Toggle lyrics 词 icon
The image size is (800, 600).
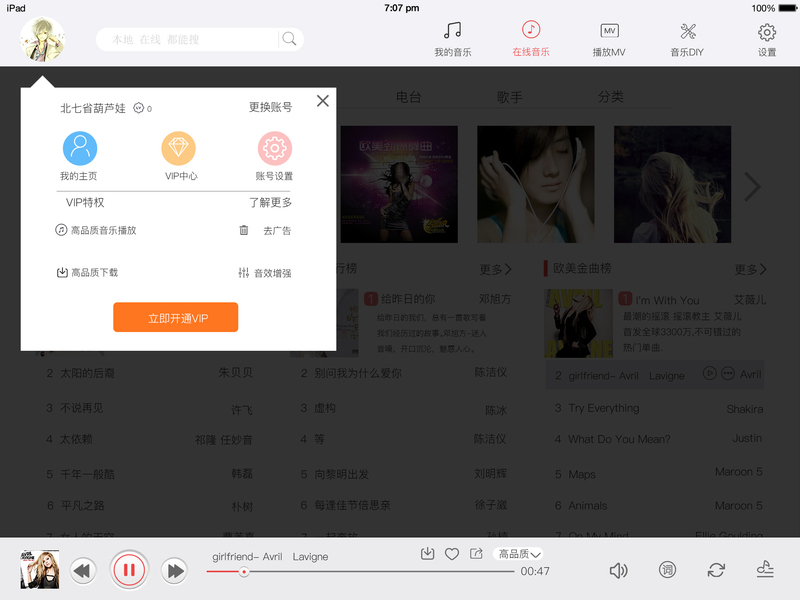click(667, 569)
